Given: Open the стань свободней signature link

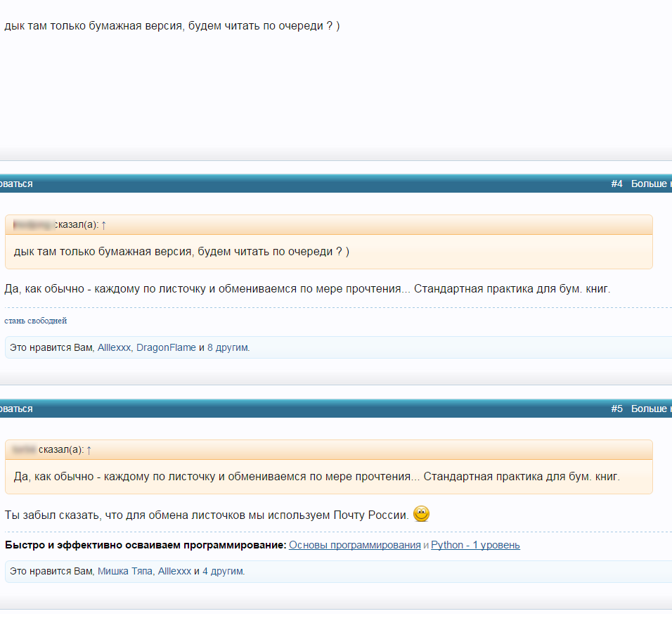Looking at the screenshot, I should coord(36,321).
